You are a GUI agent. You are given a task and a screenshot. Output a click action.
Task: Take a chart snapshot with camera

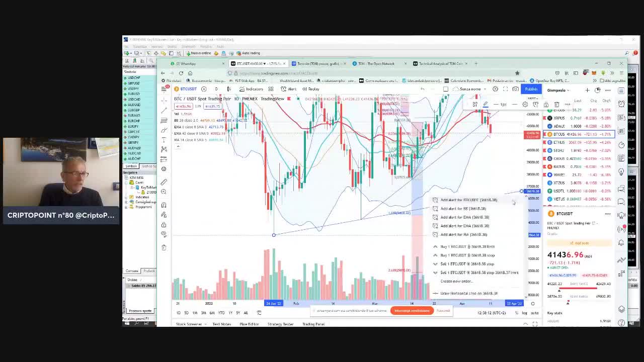[x=515, y=89]
